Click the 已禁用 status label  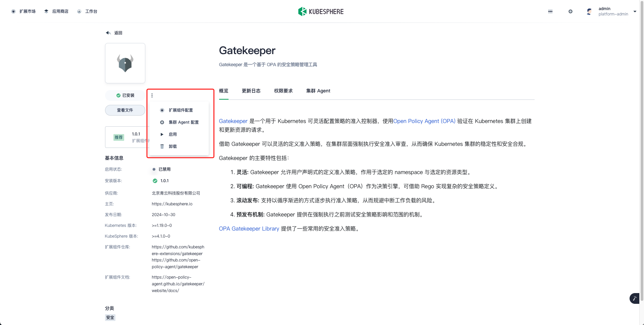click(164, 169)
